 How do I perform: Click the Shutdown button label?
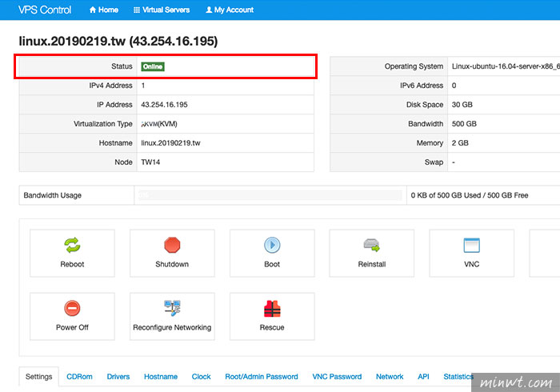(172, 264)
